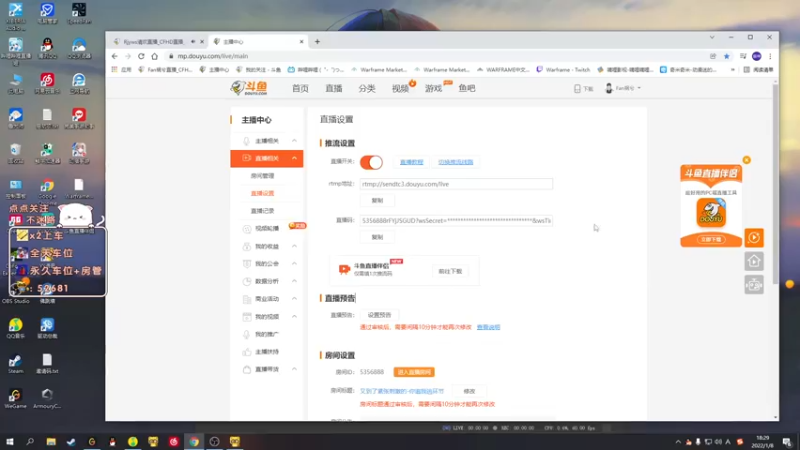
Task: Click the browser home icon
Action: click(x=155, y=56)
